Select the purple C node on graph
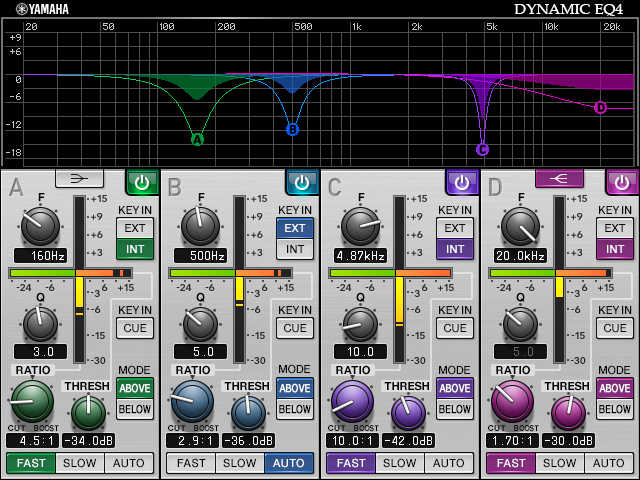640x480 pixels. tap(482, 149)
